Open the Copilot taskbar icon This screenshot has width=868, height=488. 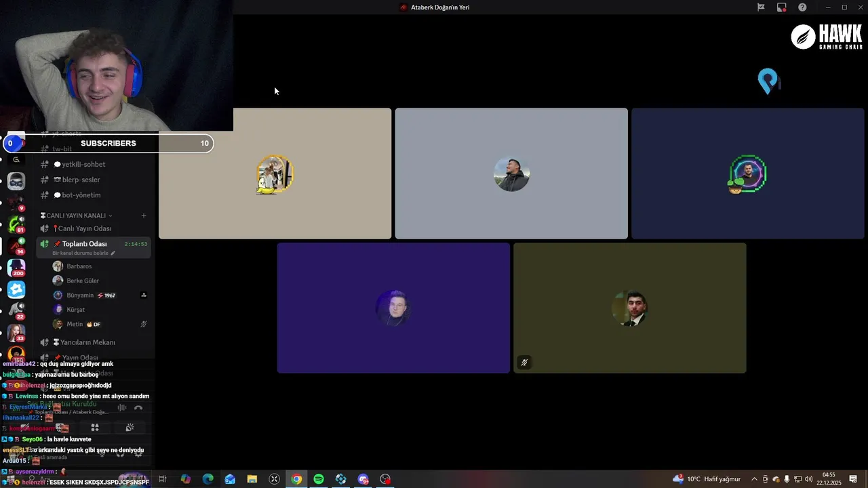(186, 479)
